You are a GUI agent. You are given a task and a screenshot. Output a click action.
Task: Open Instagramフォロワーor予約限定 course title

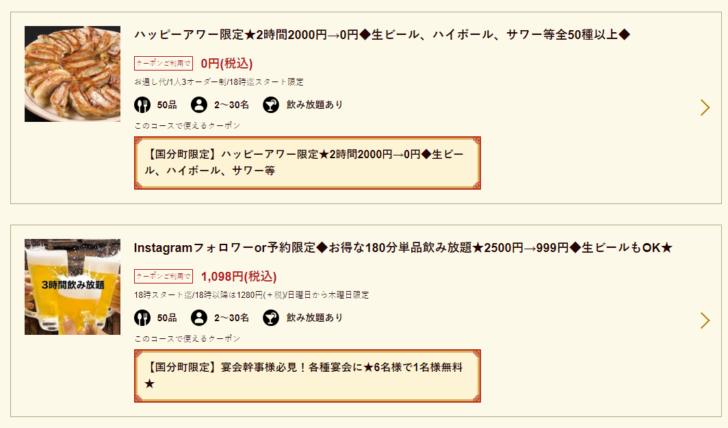pyautogui.click(x=403, y=248)
